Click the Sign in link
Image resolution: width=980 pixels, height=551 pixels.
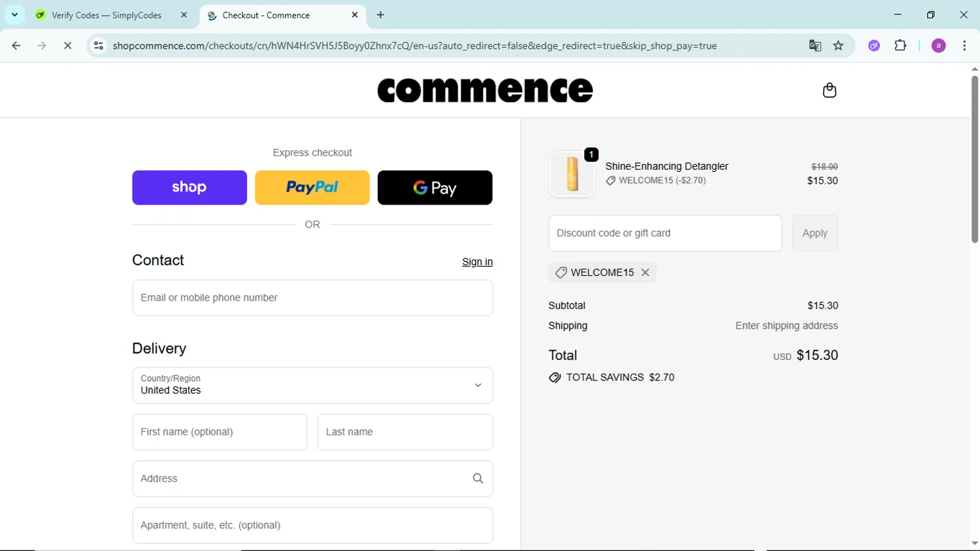478,261
